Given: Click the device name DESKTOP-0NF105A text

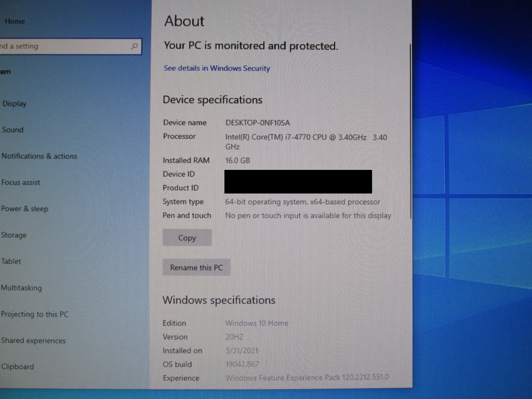Looking at the screenshot, I should coord(258,123).
